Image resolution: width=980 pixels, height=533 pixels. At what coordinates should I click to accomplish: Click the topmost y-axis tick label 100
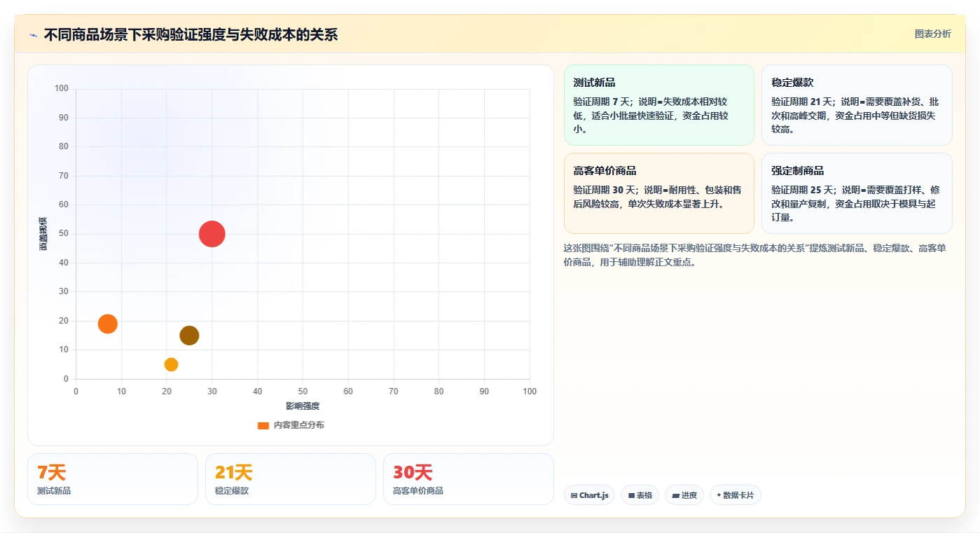62,88
